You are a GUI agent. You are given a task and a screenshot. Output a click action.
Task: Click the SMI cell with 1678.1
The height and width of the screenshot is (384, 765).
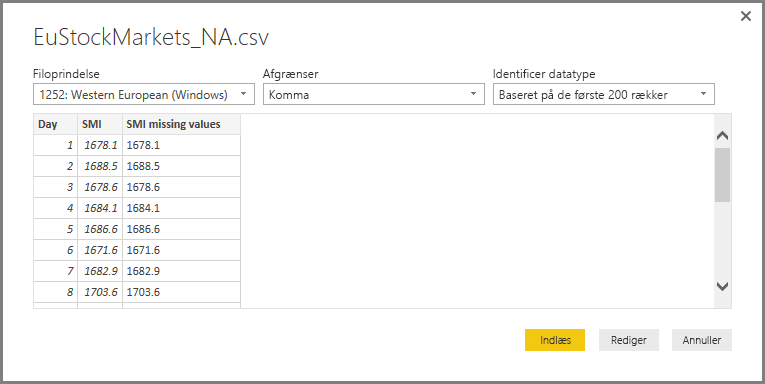(x=100, y=145)
